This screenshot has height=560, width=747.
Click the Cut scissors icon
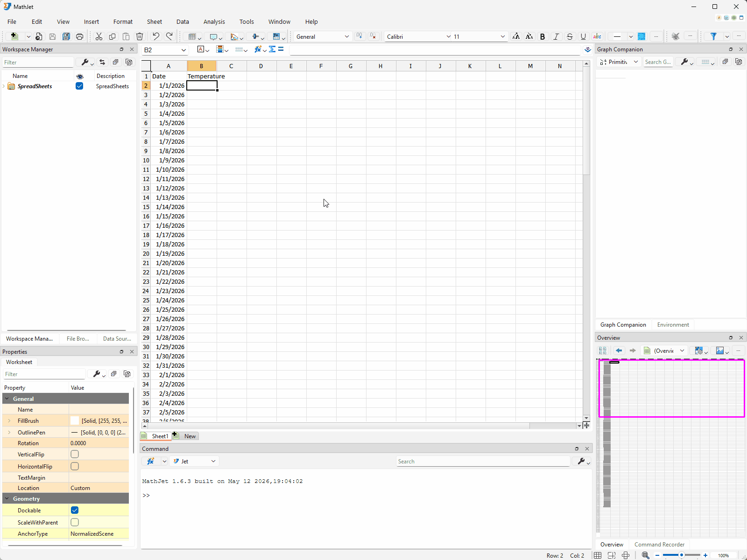click(x=99, y=36)
